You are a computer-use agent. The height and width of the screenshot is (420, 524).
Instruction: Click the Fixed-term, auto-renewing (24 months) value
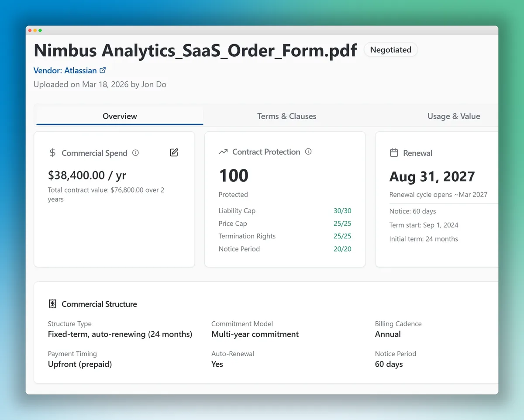[120, 334]
